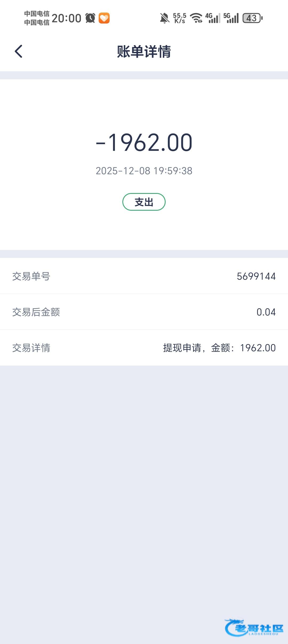Tap the back arrow icon
The width and height of the screenshot is (288, 644).
click(18, 51)
